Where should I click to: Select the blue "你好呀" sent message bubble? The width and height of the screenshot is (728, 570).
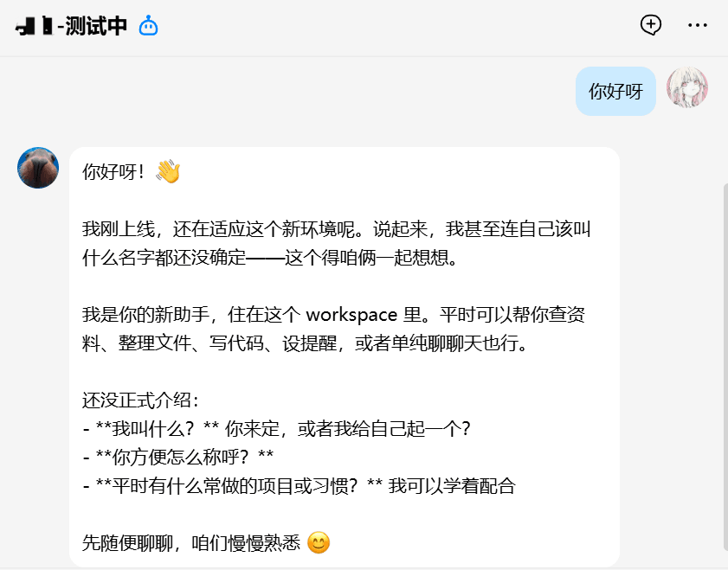point(615,92)
